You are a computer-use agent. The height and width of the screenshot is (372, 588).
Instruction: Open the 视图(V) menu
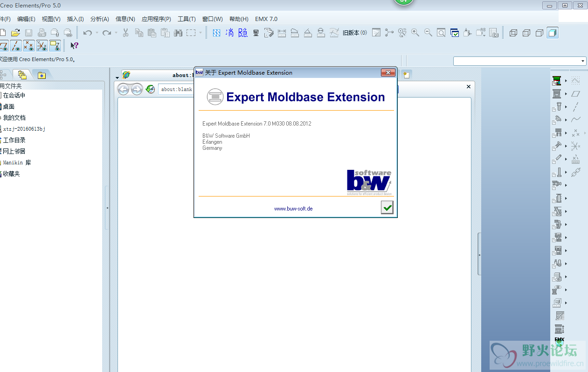tap(51, 19)
